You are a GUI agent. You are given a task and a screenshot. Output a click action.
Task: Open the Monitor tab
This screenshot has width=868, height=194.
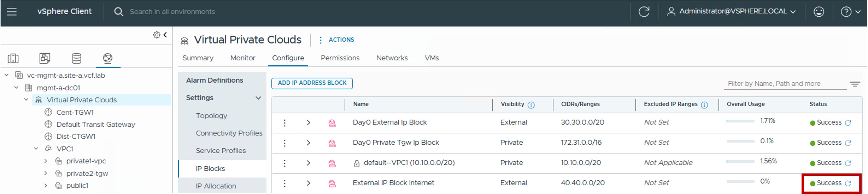click(x=243, y=58)
